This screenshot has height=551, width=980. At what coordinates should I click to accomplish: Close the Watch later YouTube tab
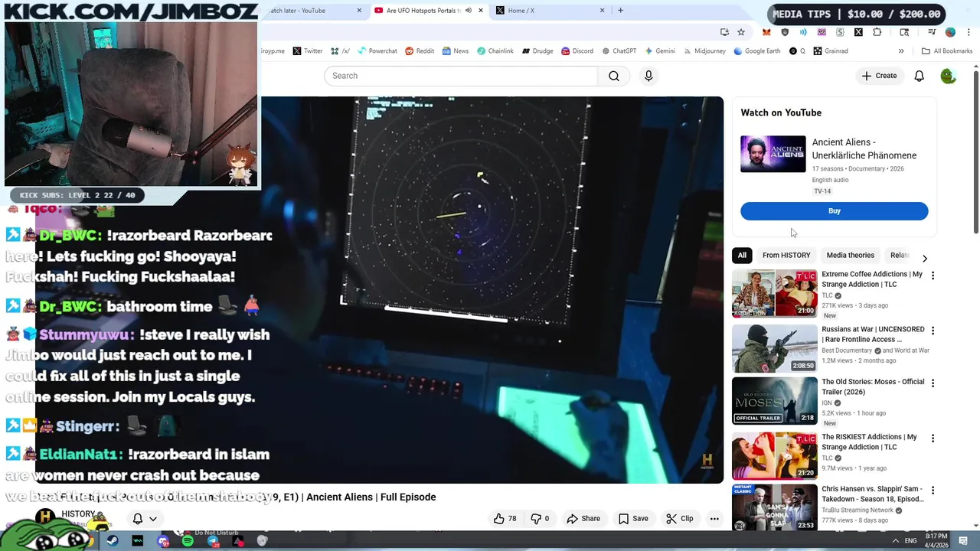coord(360,11)
